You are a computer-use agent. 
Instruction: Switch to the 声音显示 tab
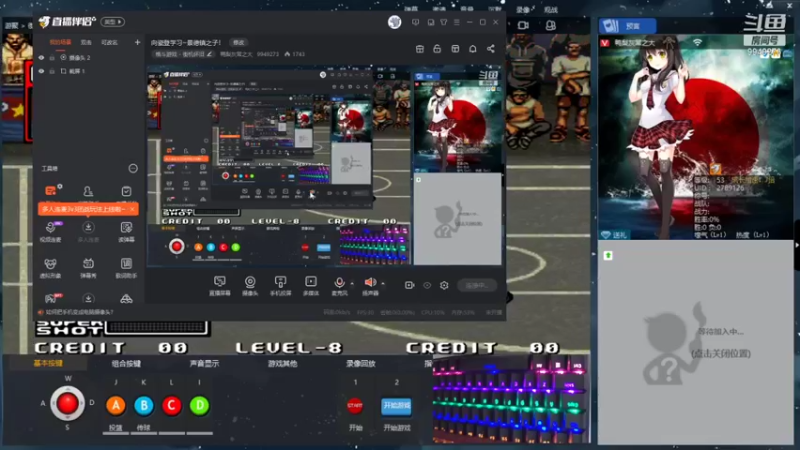coord(204,364)
